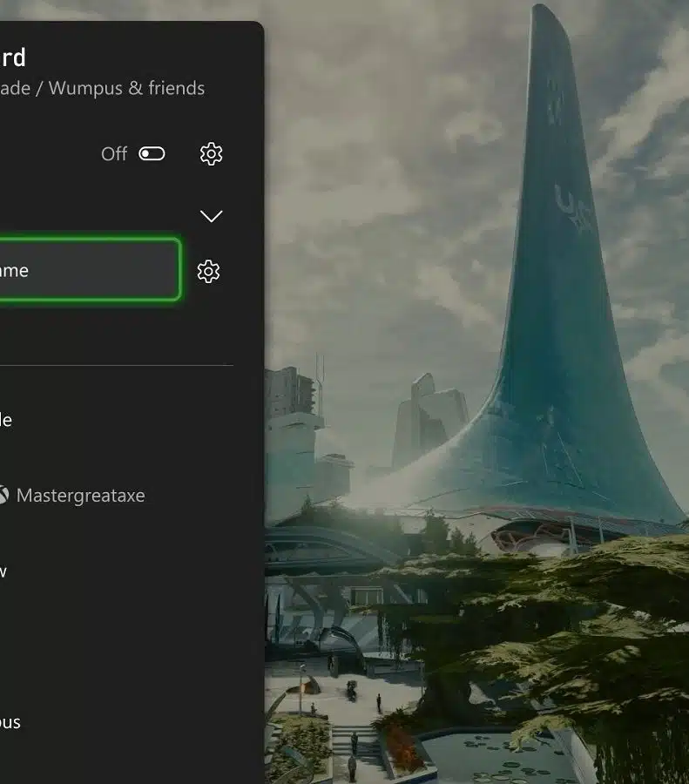Open settings gear beside the Off toggle
The height and width of the screenshot is (784, 689).
(211, 154)
